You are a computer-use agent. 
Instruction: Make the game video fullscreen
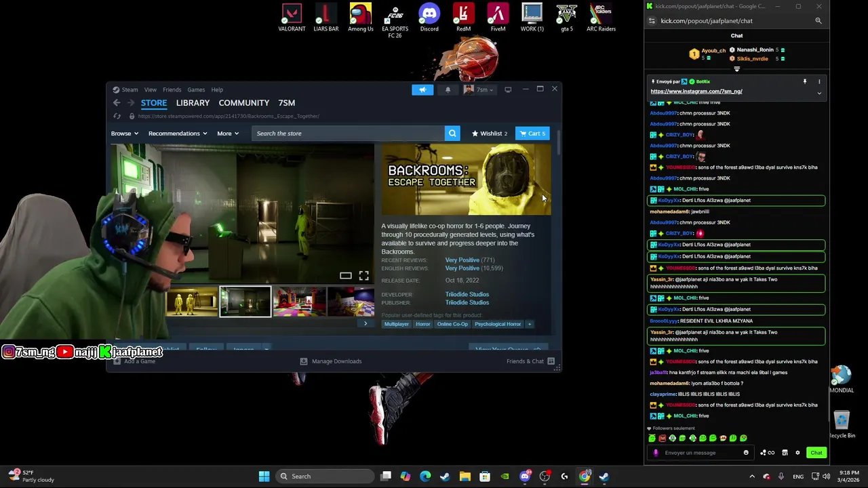(x=364, y=275)
